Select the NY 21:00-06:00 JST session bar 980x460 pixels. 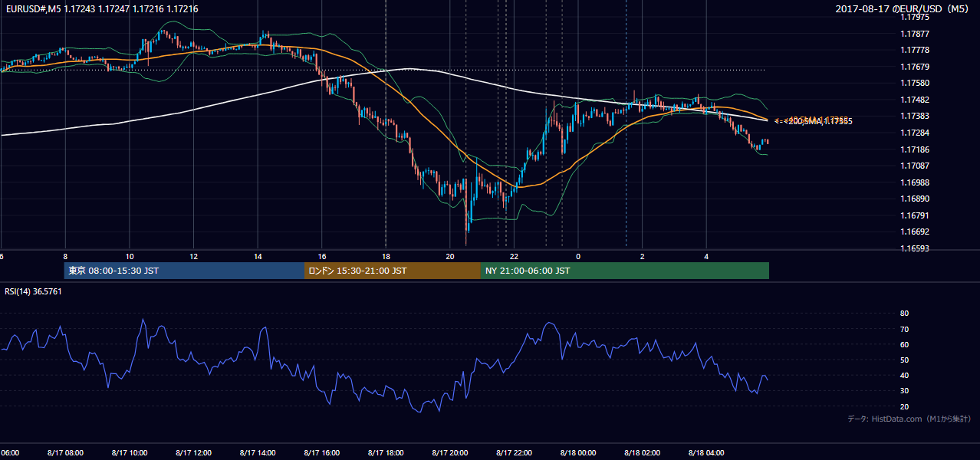[625, 271]
